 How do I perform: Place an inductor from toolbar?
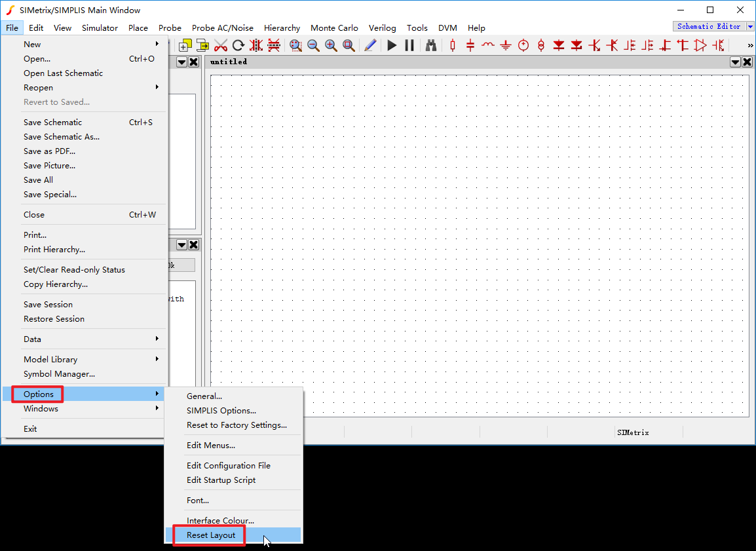pyautogui.click(x=488, y=45)
